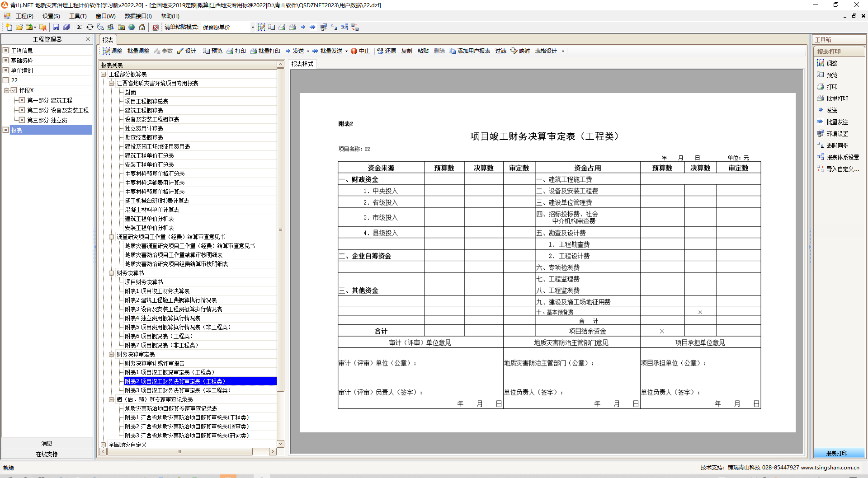
Task: Click the 中止 stop icon
Action: coord(360,51)
